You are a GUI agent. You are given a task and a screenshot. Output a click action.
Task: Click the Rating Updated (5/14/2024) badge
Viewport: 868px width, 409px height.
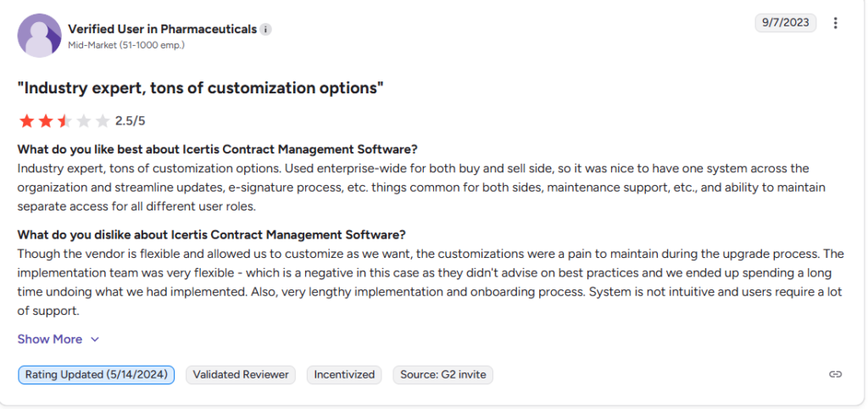point(97,374)
